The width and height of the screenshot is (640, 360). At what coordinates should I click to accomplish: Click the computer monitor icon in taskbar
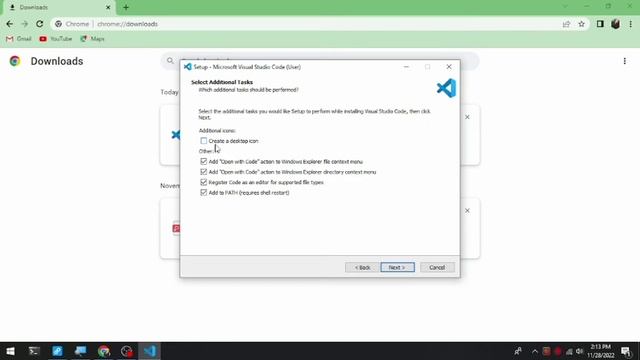[80, 351]
